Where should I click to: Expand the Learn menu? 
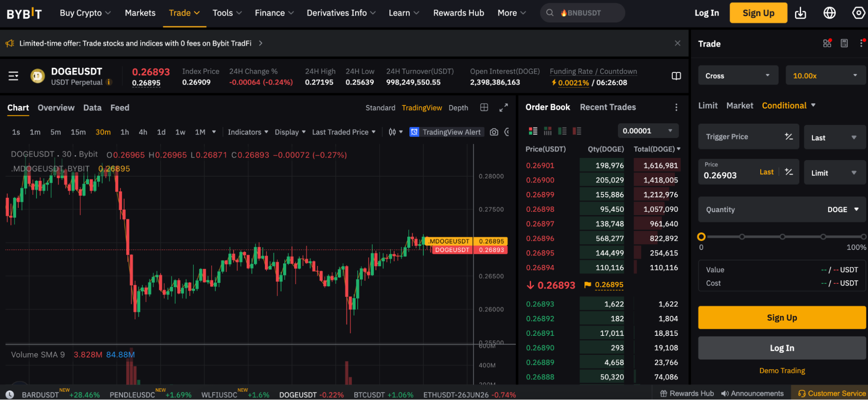tap(404, 13)
